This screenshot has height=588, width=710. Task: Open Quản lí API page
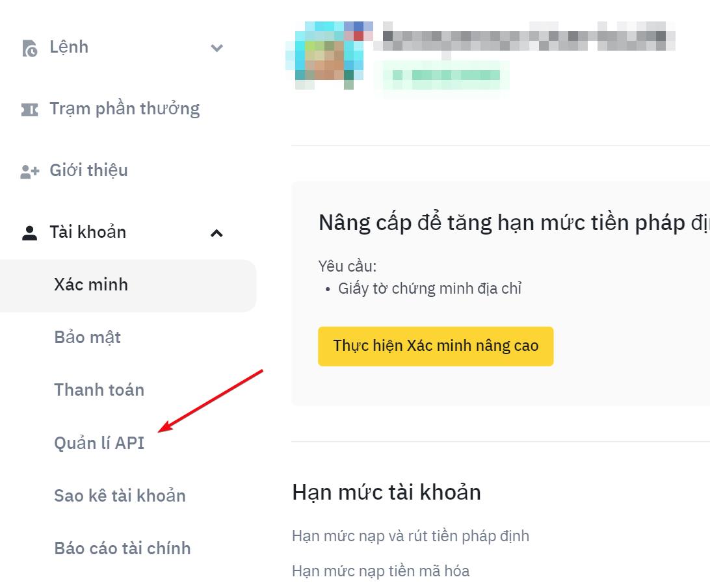(x=99, y=442)
